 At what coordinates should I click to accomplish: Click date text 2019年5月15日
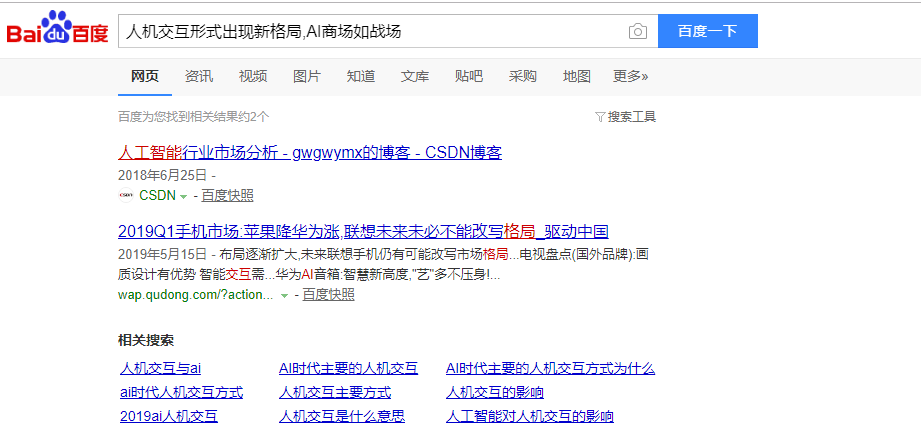coord(163,254)
